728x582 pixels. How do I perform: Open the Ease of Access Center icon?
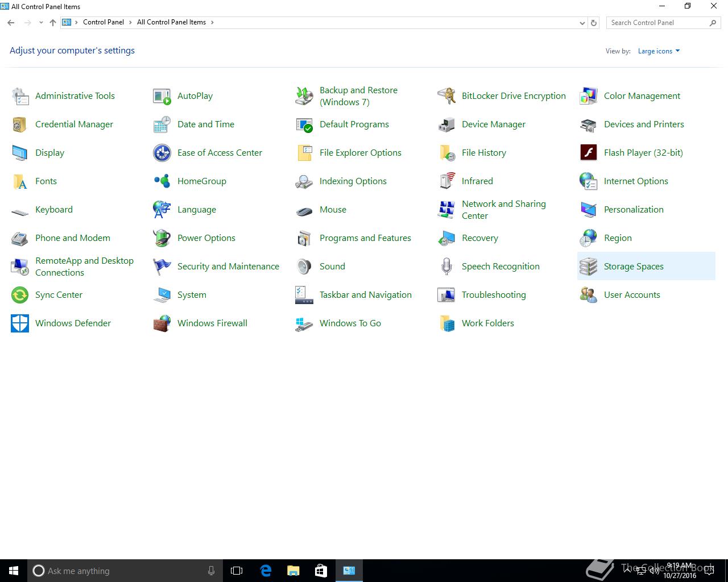click(x=162, y=153)
